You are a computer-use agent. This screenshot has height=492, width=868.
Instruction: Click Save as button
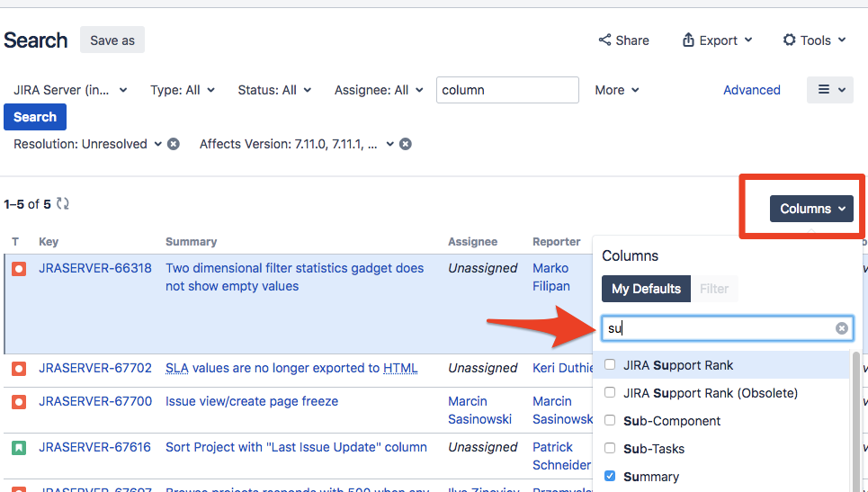(x=112, y=40)
